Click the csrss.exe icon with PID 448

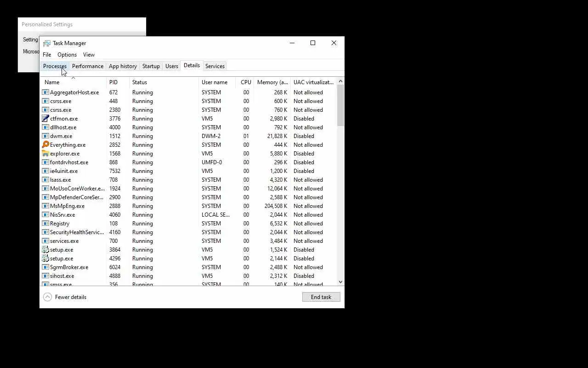point(45,101)
